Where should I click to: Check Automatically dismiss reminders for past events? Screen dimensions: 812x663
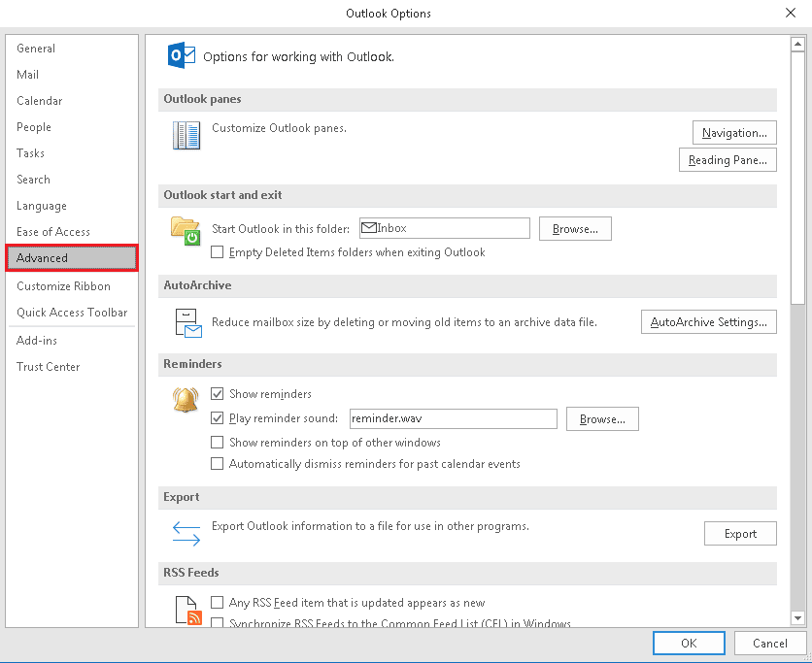[x=217, y=464]
